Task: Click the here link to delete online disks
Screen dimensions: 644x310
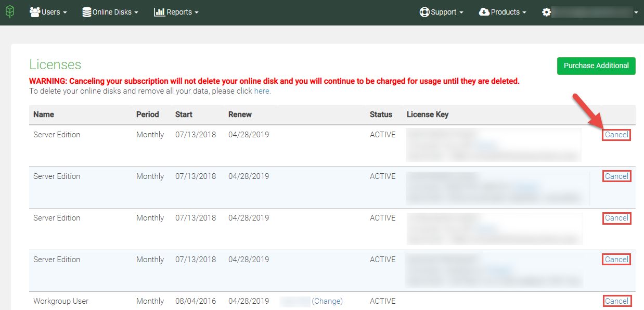Action: 262,91
